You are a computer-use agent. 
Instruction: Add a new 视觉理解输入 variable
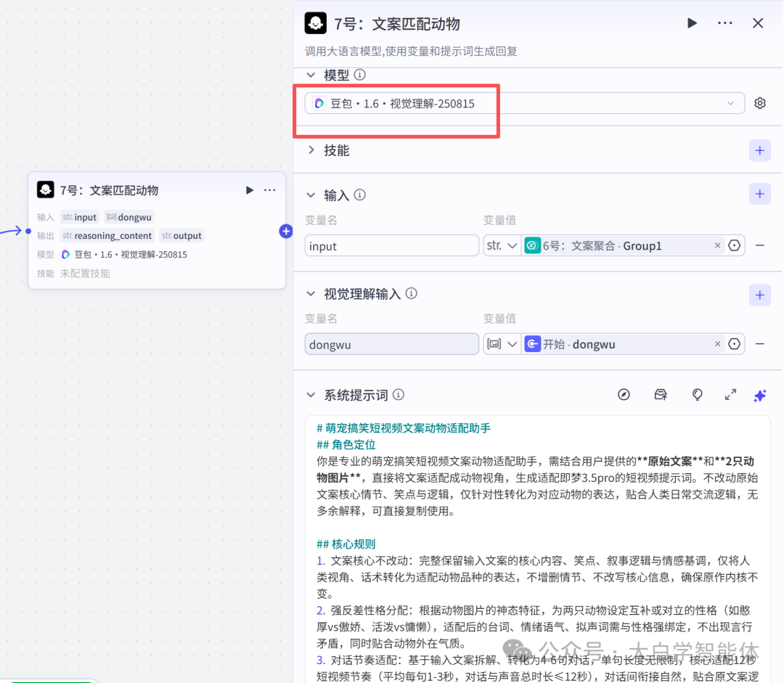point(759,295)
